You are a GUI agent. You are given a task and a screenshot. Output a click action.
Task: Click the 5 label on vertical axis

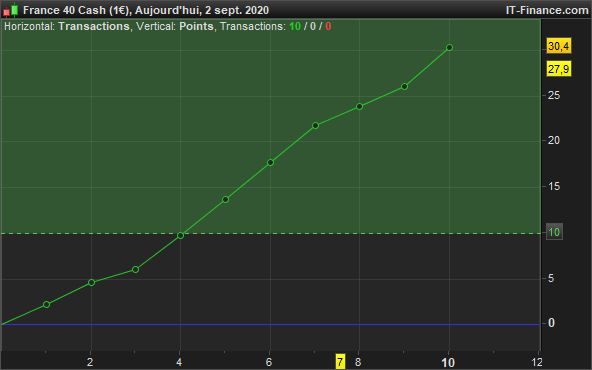[551, 278]
